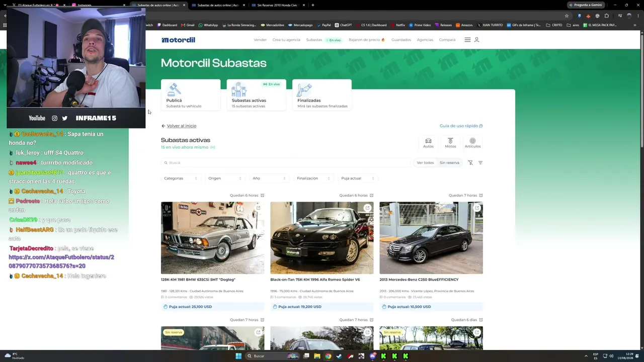Open the Crea tu agencia menu item

click(286, 40)
